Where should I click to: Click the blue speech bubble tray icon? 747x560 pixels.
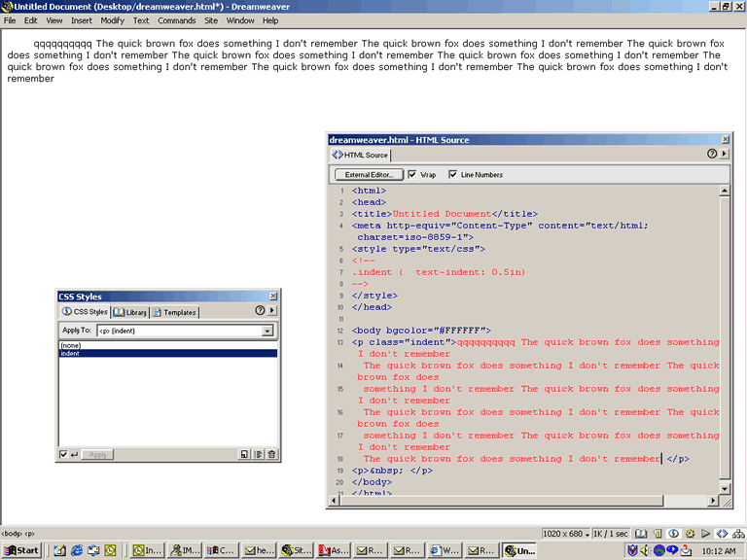[672, 549]
